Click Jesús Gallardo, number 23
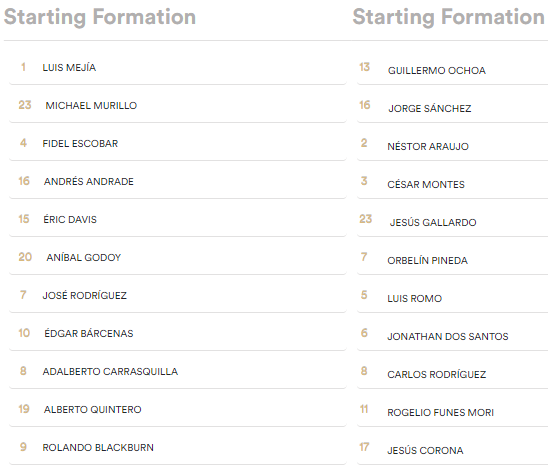 pyautogui.click(x=453, y=219)
